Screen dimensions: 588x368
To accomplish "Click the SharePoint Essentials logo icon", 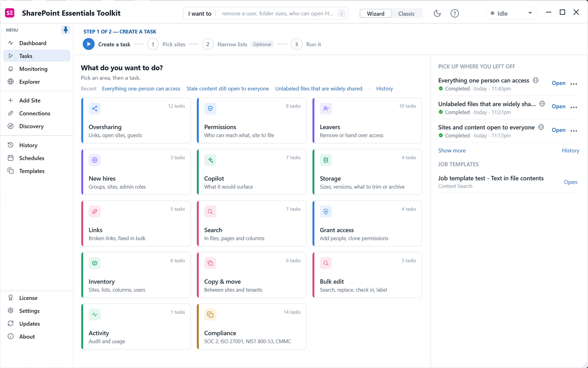I will (10, 13).
